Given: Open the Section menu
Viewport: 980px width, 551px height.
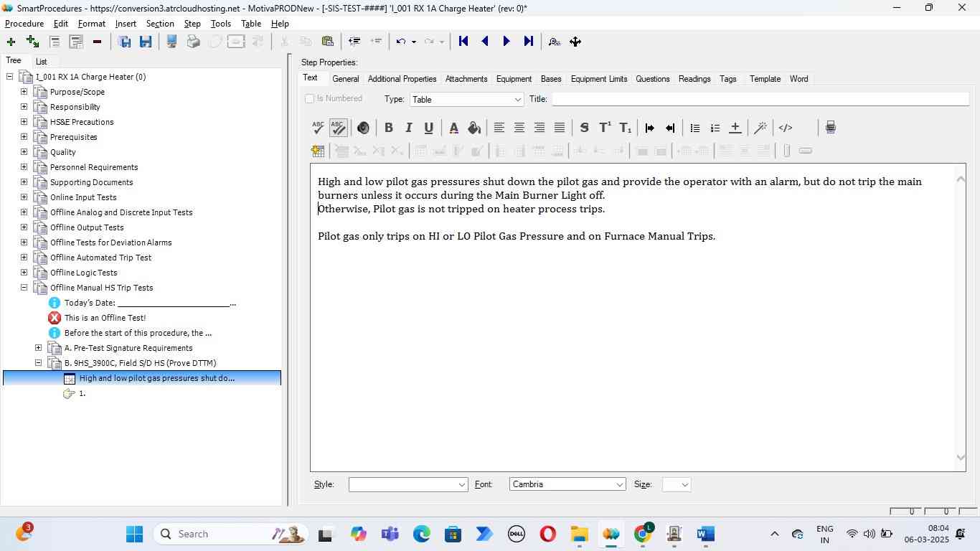Looking at the screenshot, I should [160, 24].
